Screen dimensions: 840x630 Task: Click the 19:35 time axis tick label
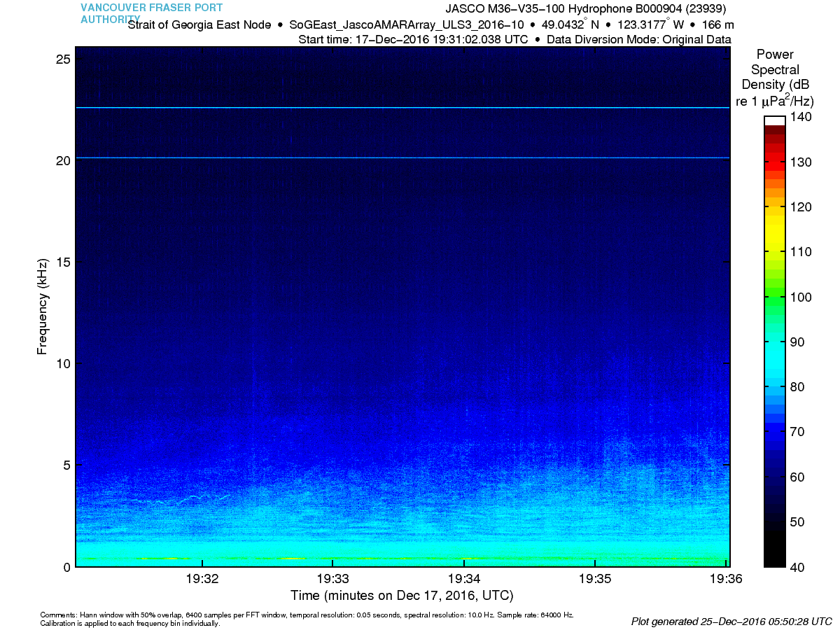[594, 580]
